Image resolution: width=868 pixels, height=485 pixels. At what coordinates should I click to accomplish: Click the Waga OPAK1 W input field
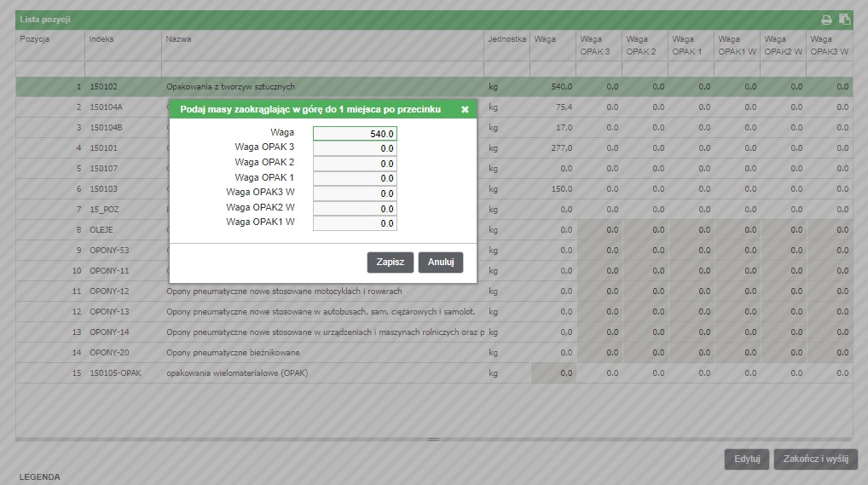(x=355, y=223)
